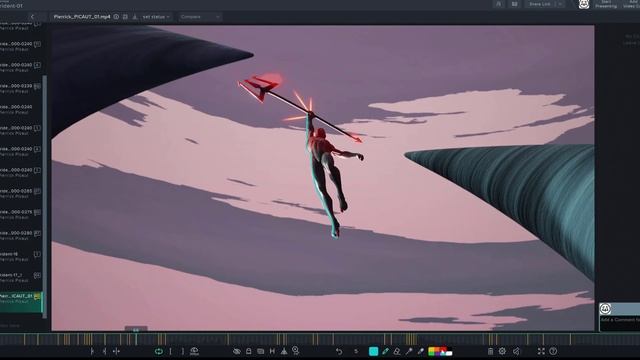Open the Compare dropdown
This screenshot has height=360, width=640.
pyautogui.click(x=200, y=17)
